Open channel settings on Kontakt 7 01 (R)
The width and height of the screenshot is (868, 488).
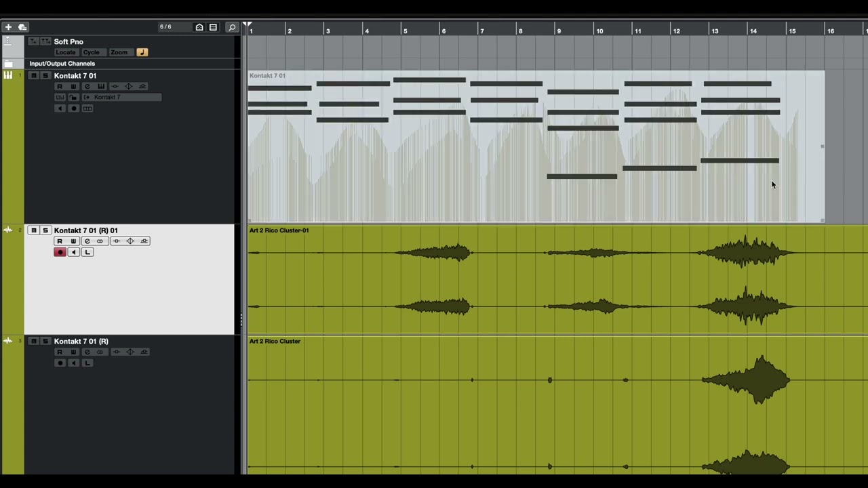point(87,352)
